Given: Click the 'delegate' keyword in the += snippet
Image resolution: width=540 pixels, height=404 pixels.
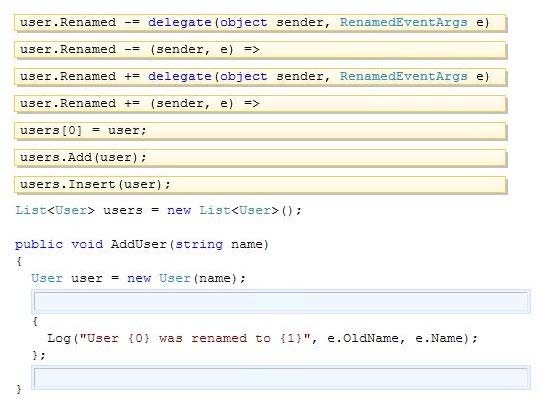Looking at the screenshot, I should click(x=179, y=76).
